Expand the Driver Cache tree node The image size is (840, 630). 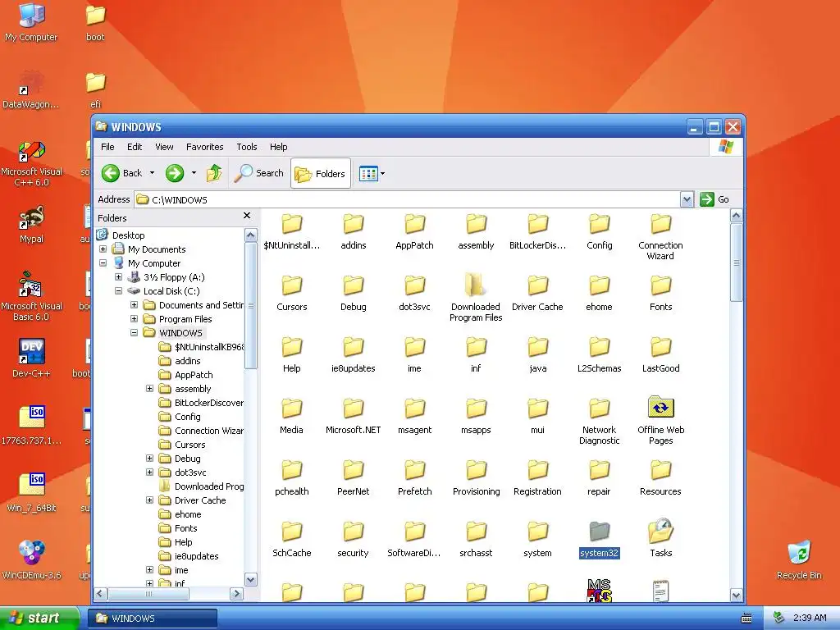click(149, 500)
